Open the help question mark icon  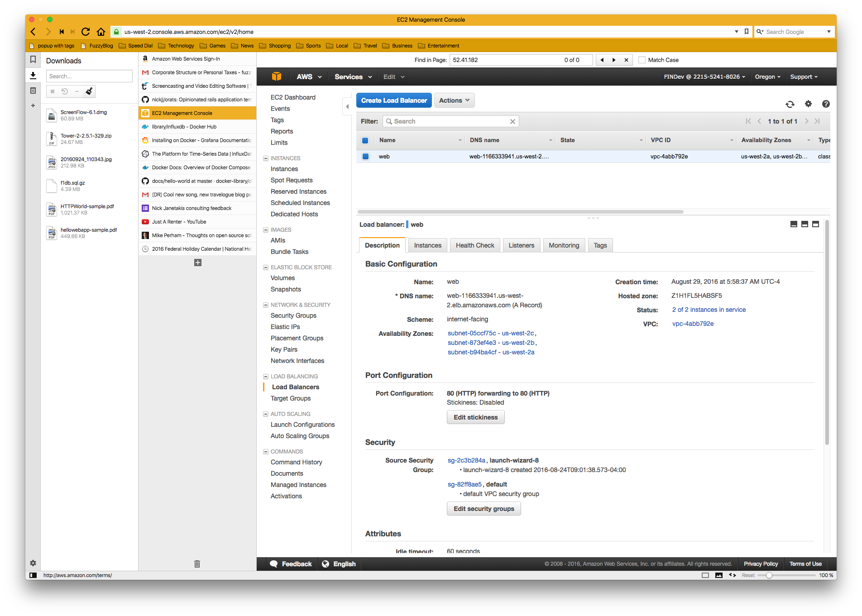[826, 104]
